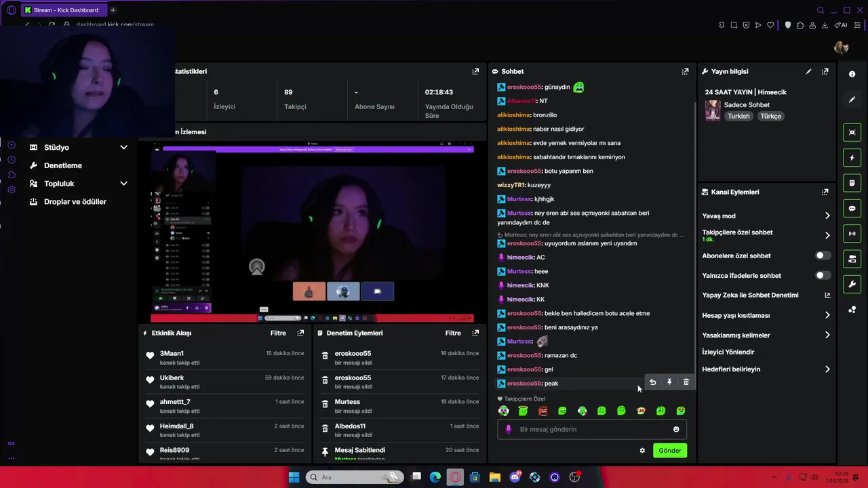The width and height of the screenshot is (868, 488).
Task: Open Discord from the taskbar
Action: pos(515,477)
